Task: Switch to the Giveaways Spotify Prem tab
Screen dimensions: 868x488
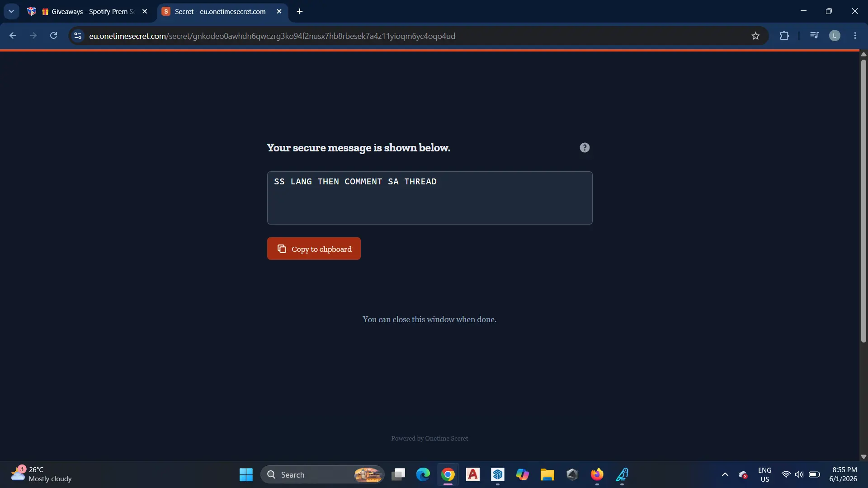Action: point(88,11)
